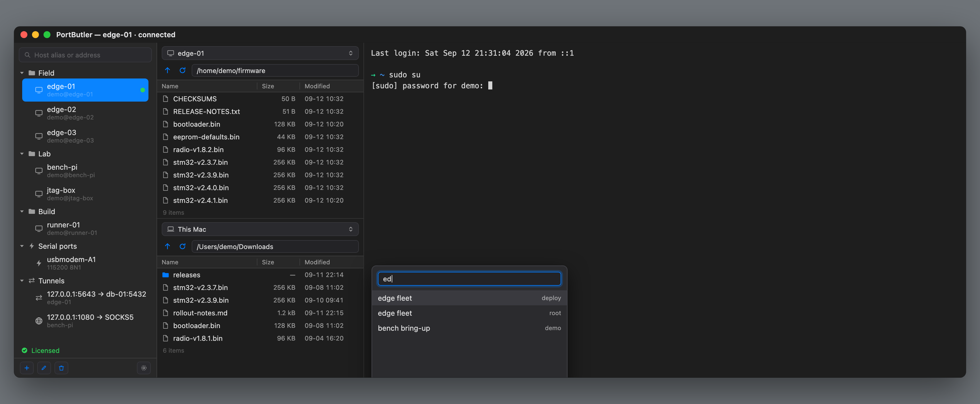Go up from /home/demo/firmware directory
The height and width of the screenshot is (404, 980).
click(167, 70)
